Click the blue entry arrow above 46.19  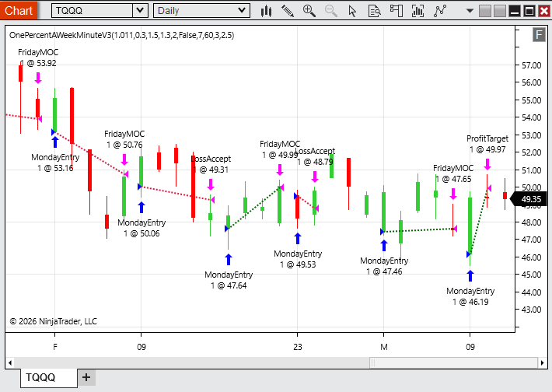click(470, 276)
